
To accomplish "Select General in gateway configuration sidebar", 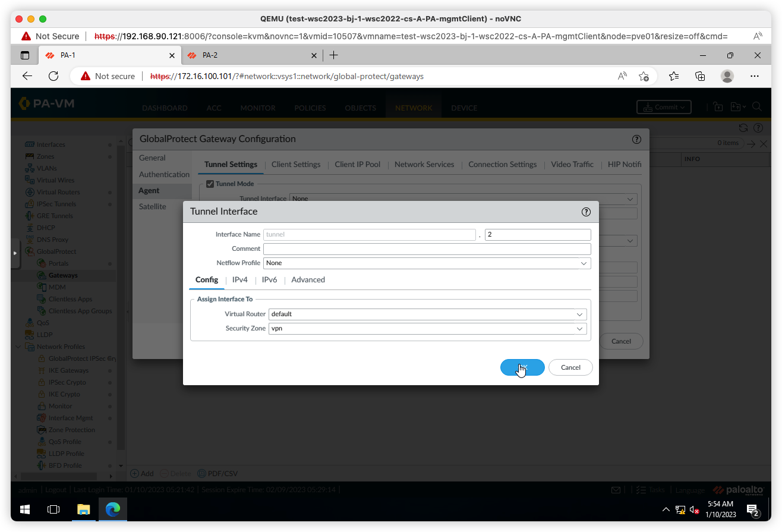I will coord(152,158).
